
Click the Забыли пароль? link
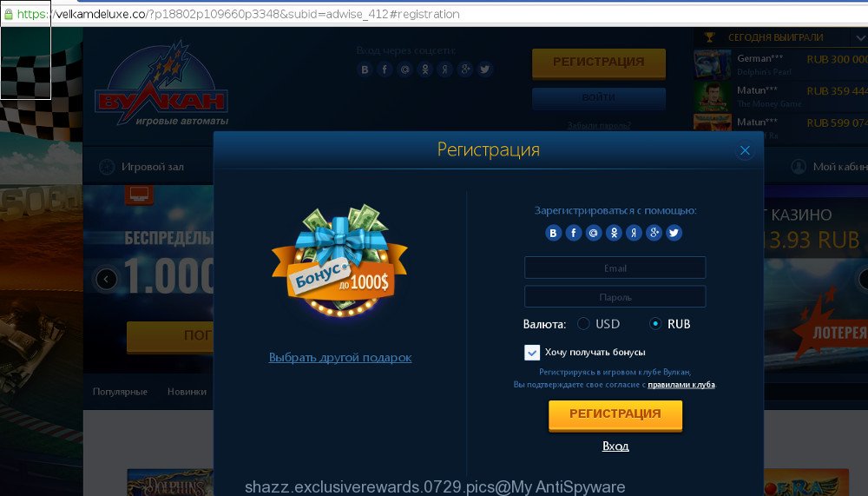599,125
